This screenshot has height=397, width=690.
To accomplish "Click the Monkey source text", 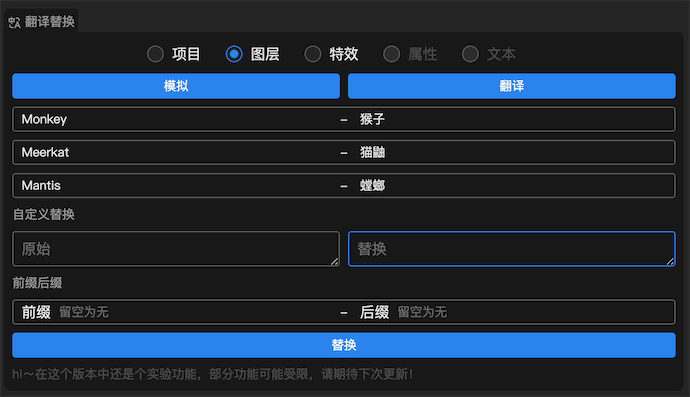I will click(44, 119).
